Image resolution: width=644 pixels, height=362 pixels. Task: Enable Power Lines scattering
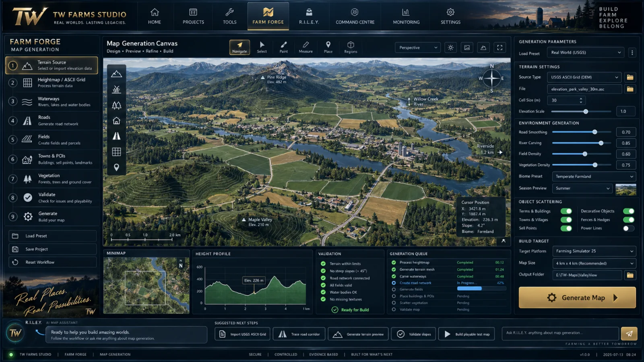point(629,228)
